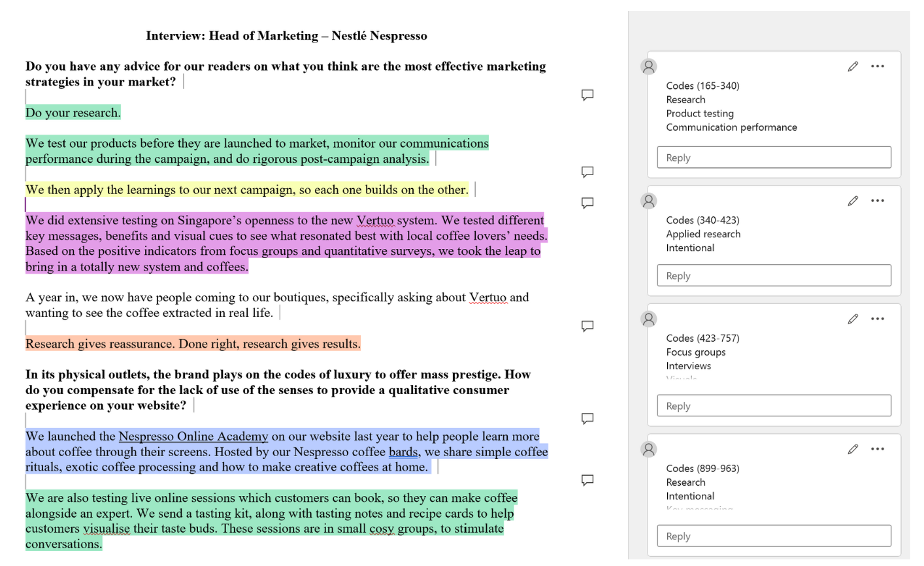924x566 pixels.
Task: Click 'Codes (423-757)' comment heading
Action: point(702,339)
